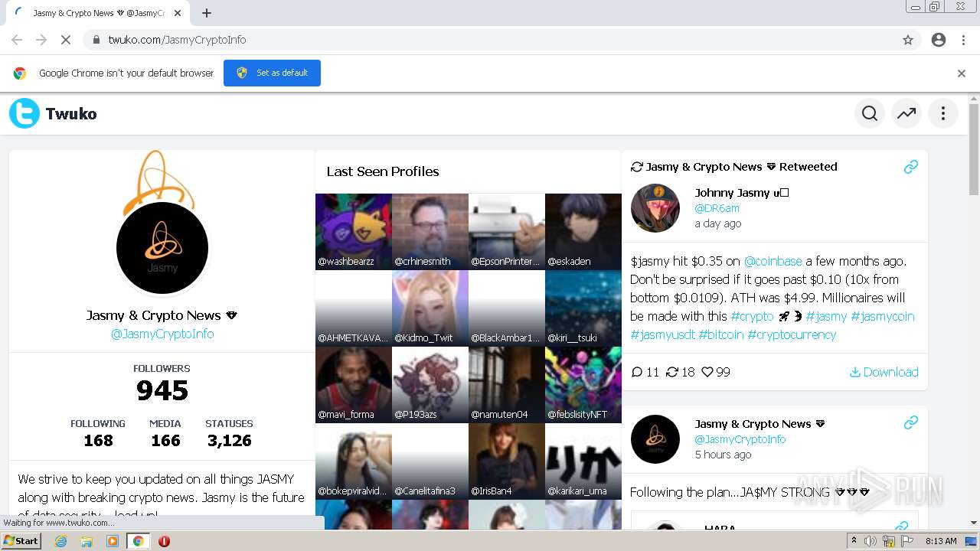Open @Canelitafina3 profile thumbnail

click(430, 461)
